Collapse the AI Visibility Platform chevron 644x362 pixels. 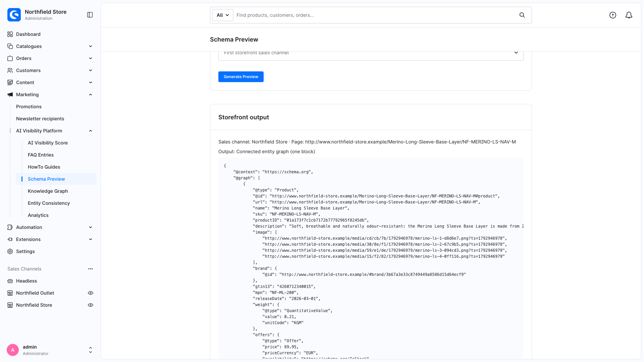pos(91,131)
